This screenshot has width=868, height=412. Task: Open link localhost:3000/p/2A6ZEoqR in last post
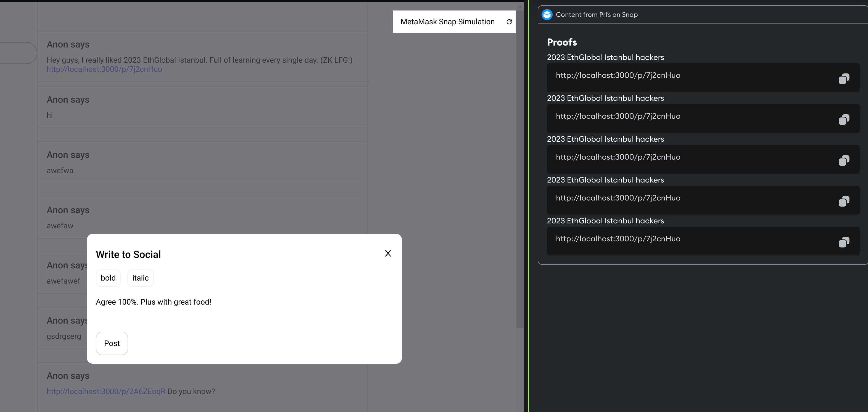click(106, 392)
